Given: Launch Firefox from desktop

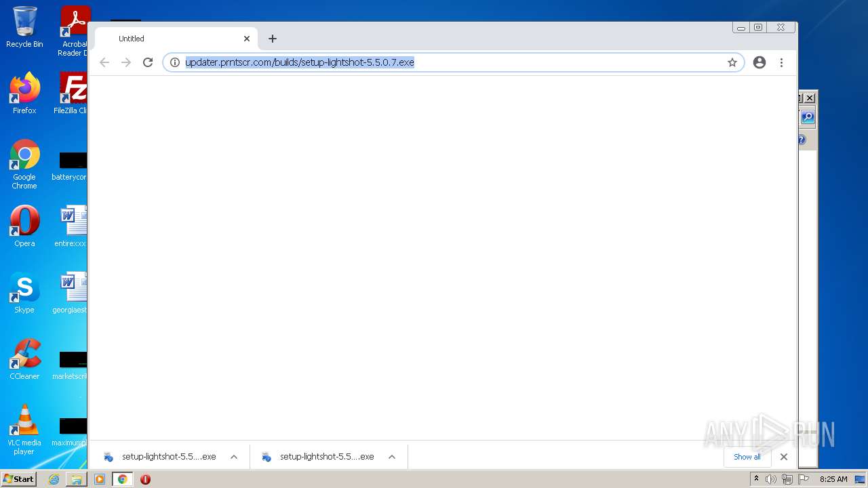Looking at the screenshot, I should point(24,93).
